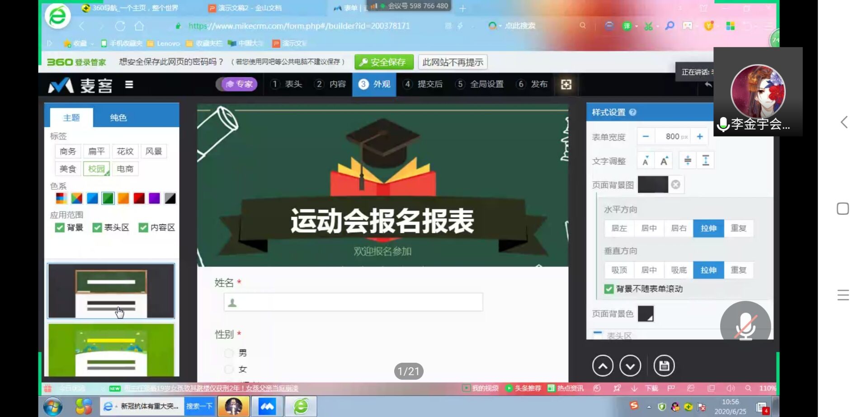Select the 男 radio option
This screenshot has width=868, height=417.
tap(229, 353)
